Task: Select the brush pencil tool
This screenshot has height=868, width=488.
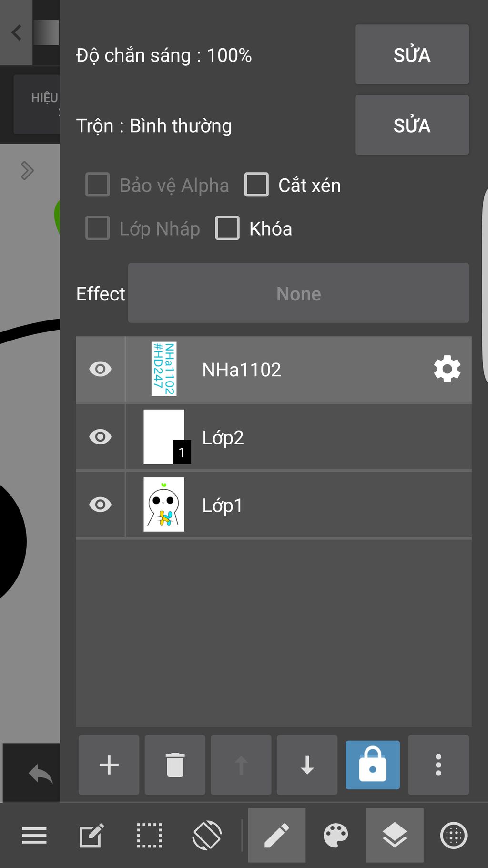Action: 277,836
